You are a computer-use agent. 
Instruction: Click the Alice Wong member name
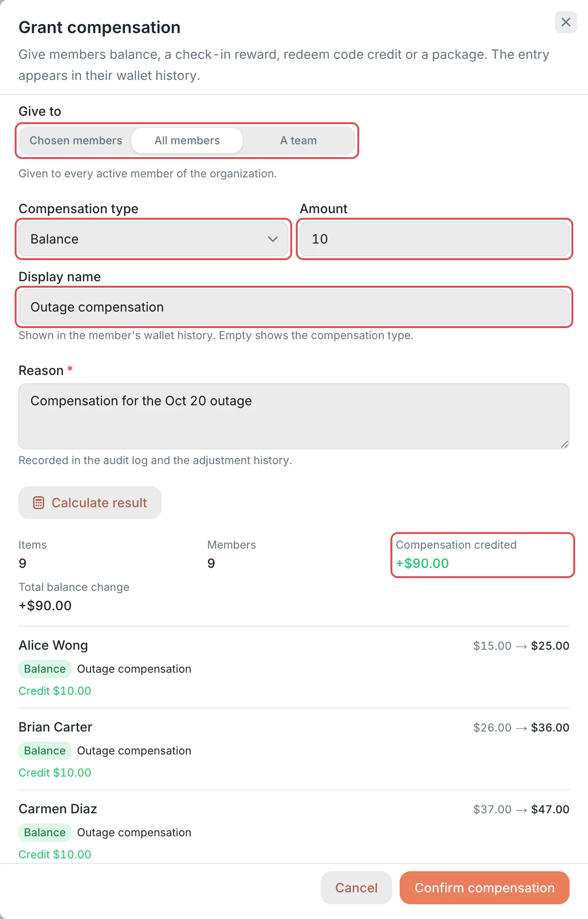pos(53,646)
